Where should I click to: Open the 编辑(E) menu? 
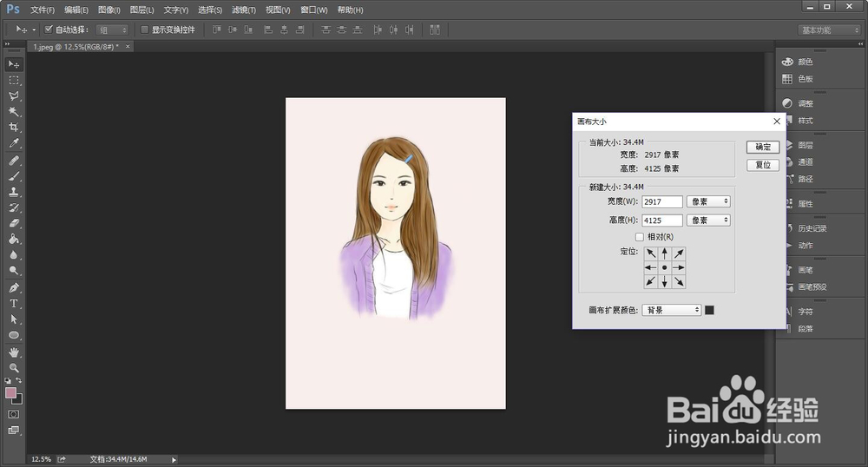76,10
